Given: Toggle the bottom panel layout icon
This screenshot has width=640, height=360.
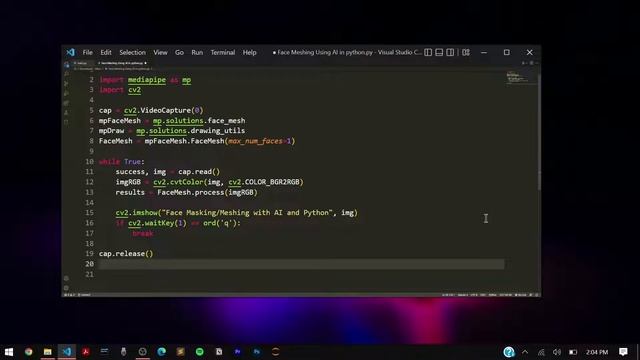Looking at the screenshot, I should pos(439,52).
